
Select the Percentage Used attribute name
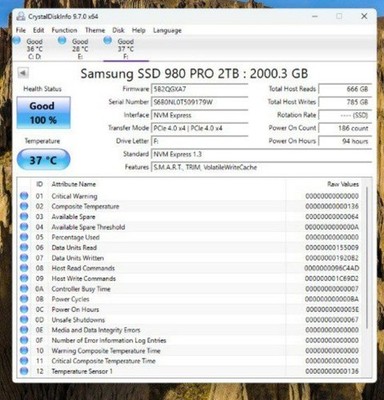click(76, 237)
